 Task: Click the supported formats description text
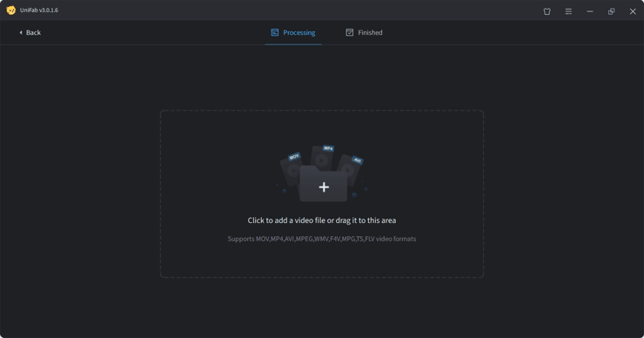[x=322, y=239]
